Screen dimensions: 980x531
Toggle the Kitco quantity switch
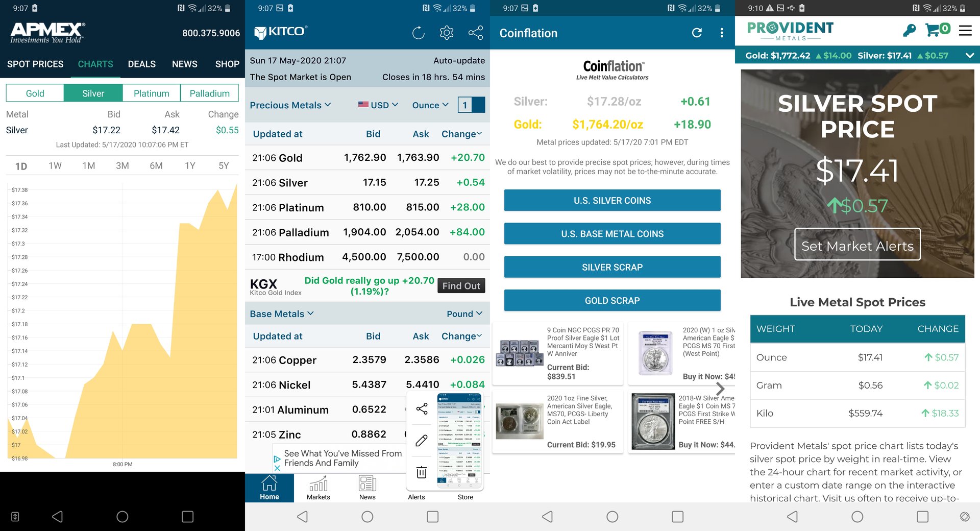(x=472, y=105)
